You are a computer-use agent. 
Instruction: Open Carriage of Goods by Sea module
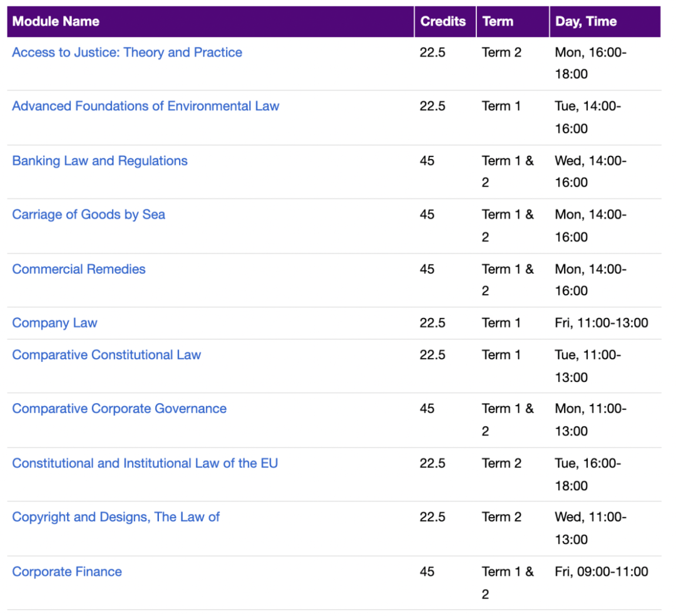pyautogui.click(x=88, y=215)
